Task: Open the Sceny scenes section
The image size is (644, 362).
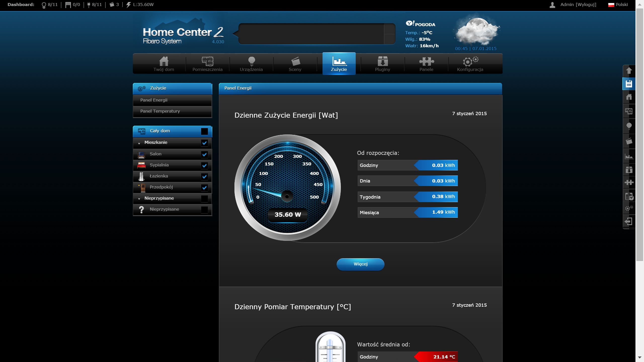Action: pos(295,64)
